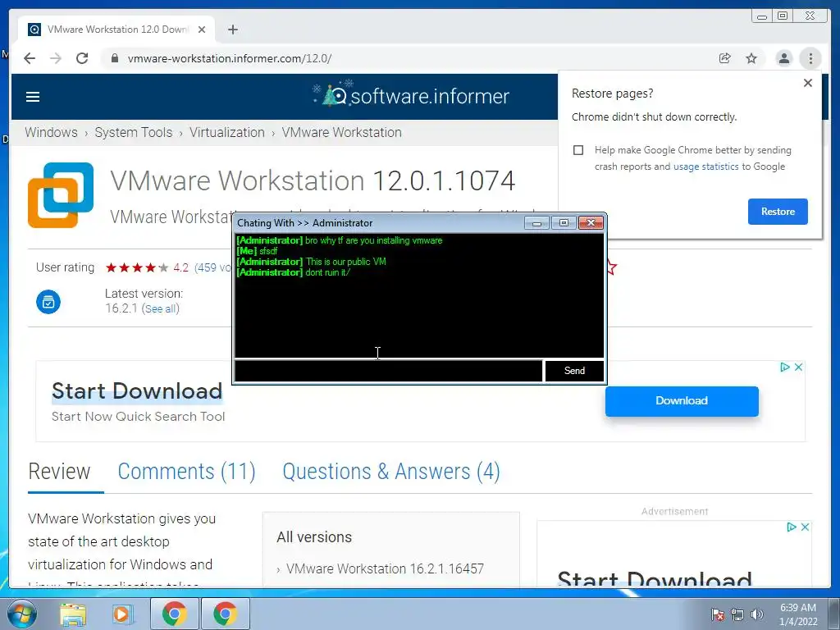This screenshot has width=840, height=630.
Task: Minimize the Chating With Administrator window
Action: pos(536,222)
